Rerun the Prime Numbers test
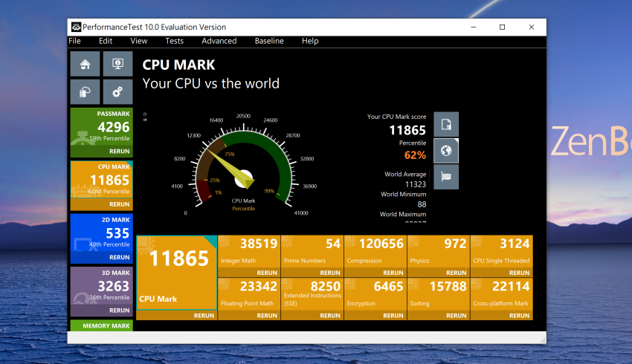The height and width of the screenshot is (364, 632). [330, 273]
